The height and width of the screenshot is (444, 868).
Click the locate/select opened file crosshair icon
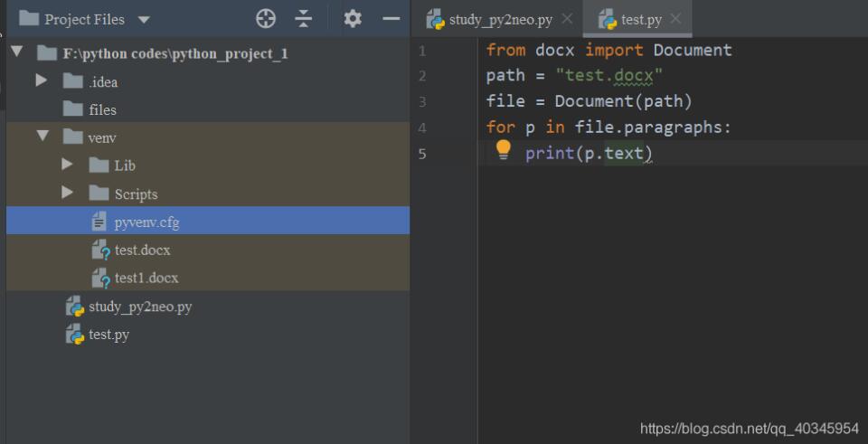[265, 19]
